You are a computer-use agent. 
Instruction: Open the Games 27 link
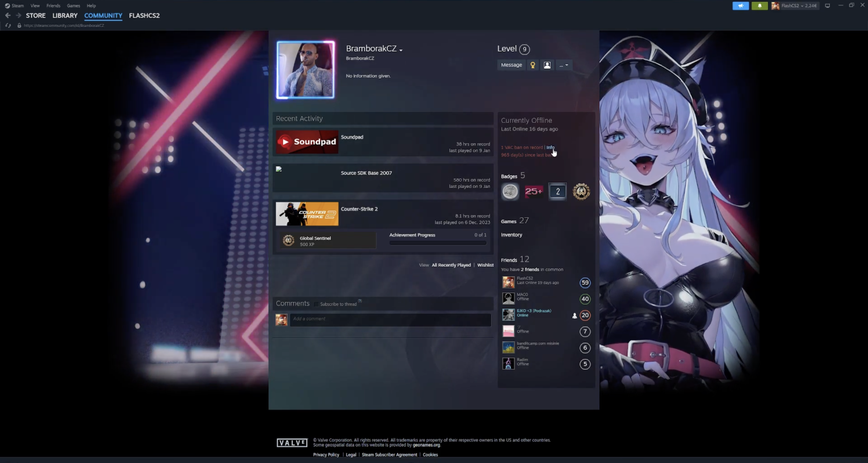pos(514,221)
